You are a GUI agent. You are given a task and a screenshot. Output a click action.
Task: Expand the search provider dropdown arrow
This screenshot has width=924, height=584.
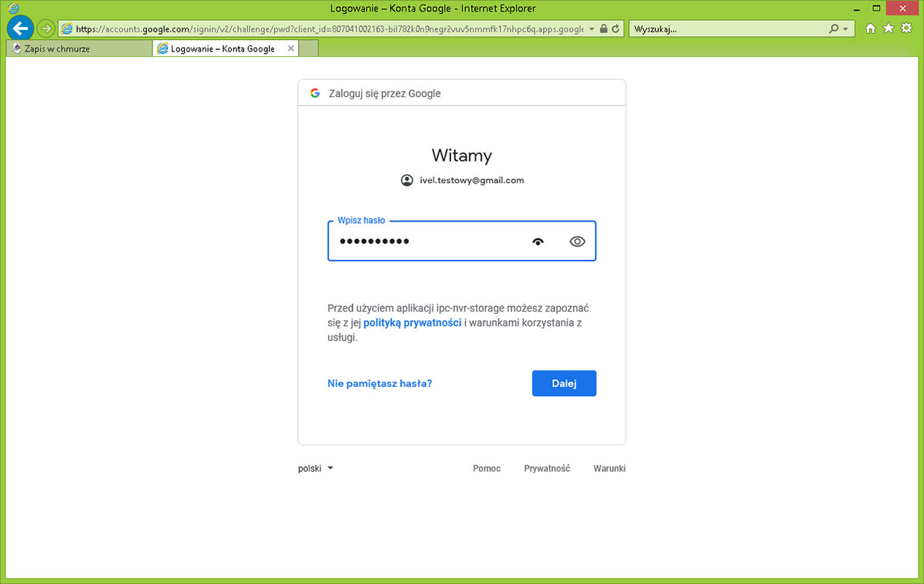pyautogui.click(x=845, y=28)
